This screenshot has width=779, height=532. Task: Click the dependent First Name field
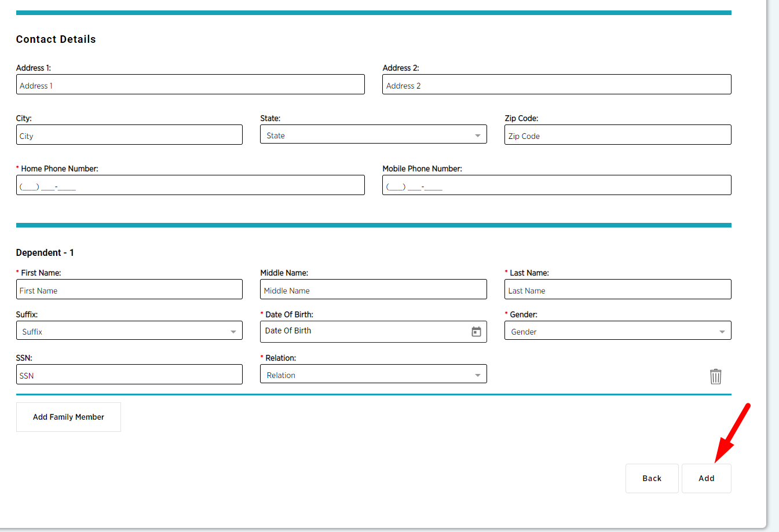pyautogui.click(x=129, y=290)
